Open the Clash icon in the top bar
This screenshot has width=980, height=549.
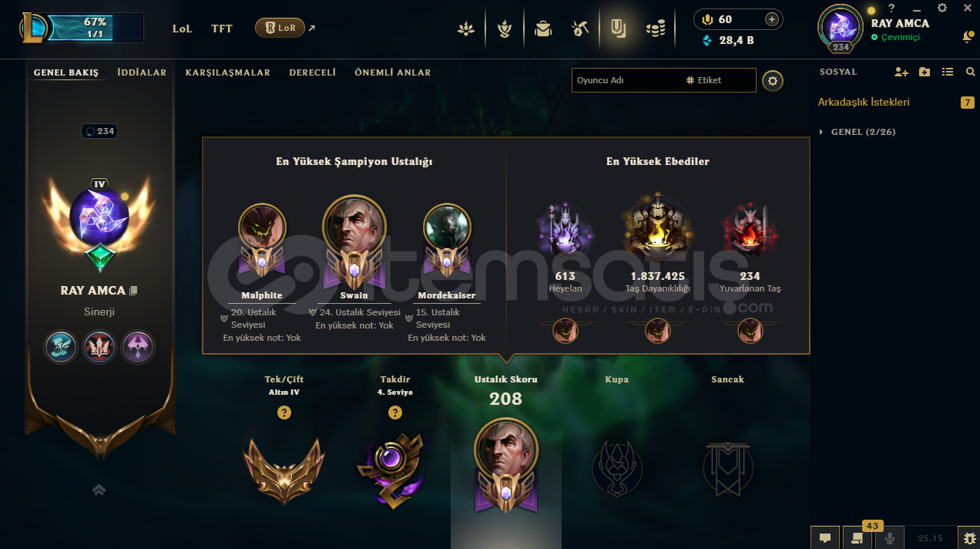(x=505, y=29)
